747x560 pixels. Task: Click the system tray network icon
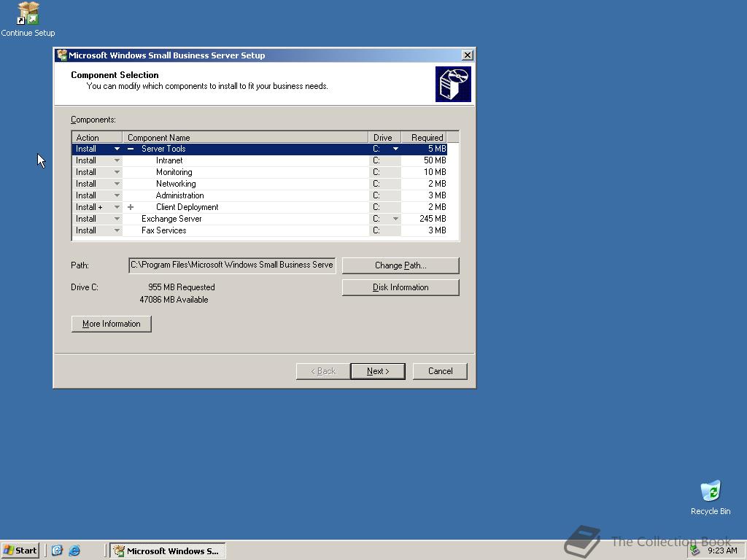[x=695, y=551]
